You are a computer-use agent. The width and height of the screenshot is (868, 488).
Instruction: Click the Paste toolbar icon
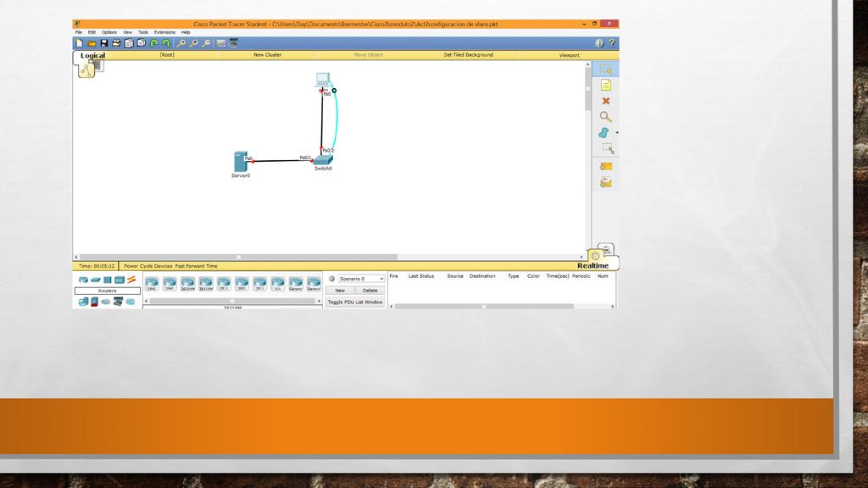click(x=142, y=43)
